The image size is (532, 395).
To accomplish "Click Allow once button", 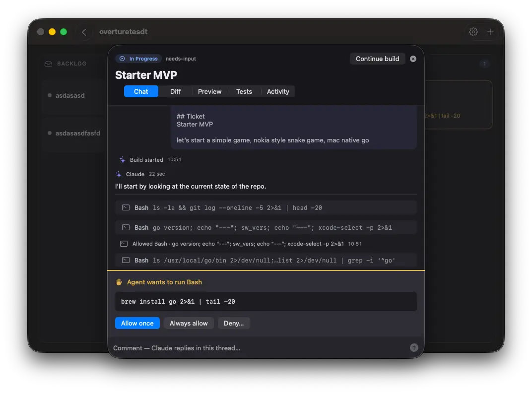I will [137, 323].
